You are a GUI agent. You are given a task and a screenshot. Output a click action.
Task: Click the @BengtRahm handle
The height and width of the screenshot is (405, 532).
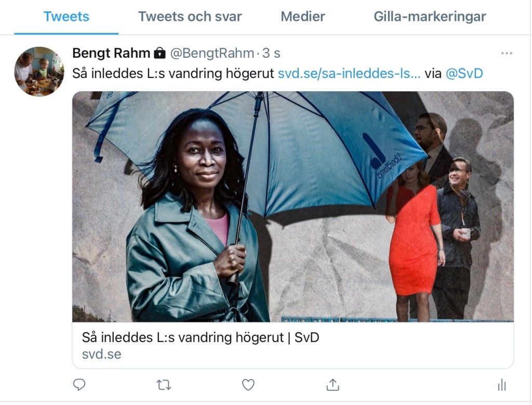212,53
